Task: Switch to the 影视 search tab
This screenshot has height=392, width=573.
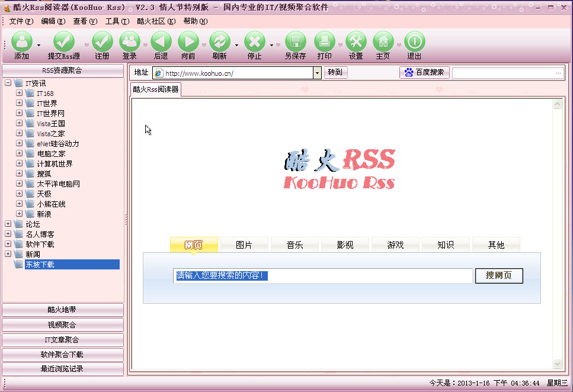Action: tap(345, 245)
